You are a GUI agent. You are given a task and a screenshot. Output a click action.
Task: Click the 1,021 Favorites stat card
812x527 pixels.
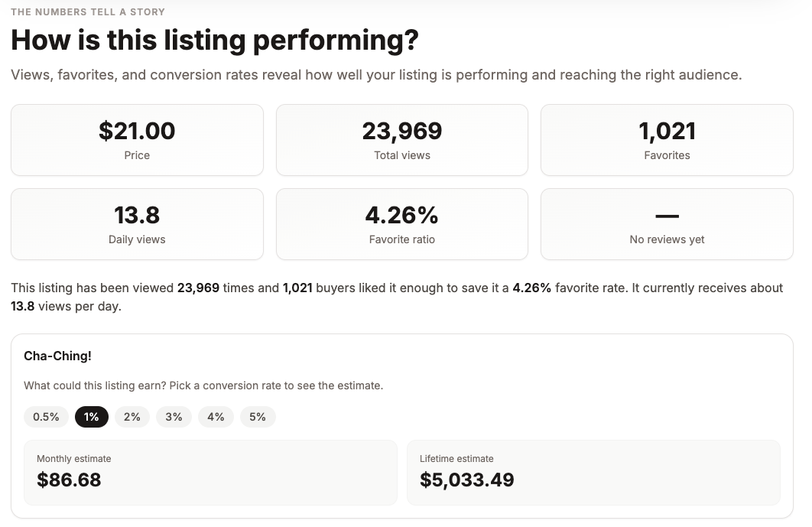tap(667, 140)
